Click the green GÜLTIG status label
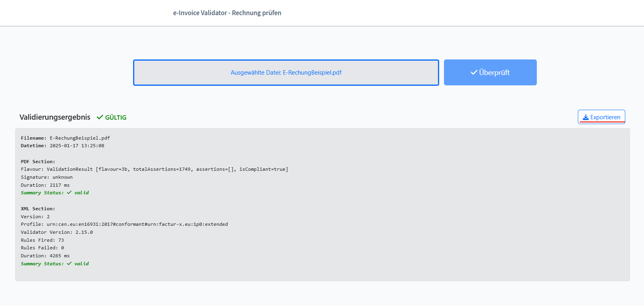Image resolution: width=644 pixels, height=306 pixels. click(116, 117)
